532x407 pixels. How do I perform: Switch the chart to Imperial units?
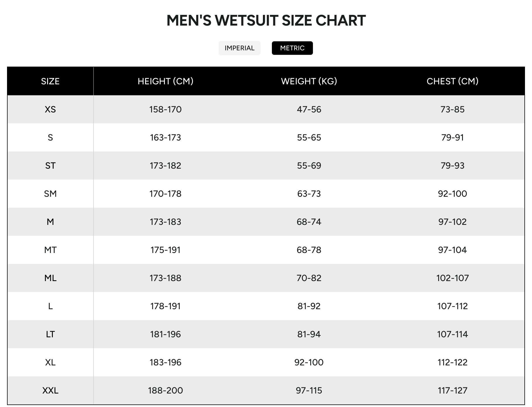tap(239, 48)
